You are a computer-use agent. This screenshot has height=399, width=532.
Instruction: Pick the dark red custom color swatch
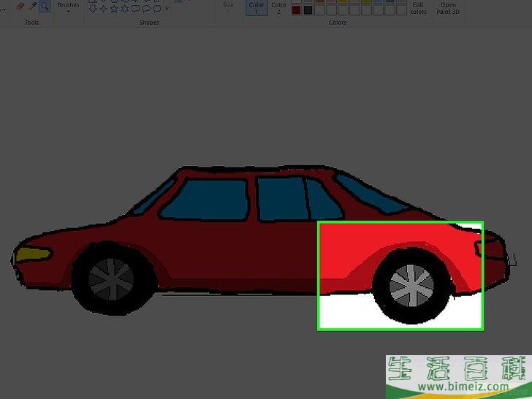coord(296,10)
